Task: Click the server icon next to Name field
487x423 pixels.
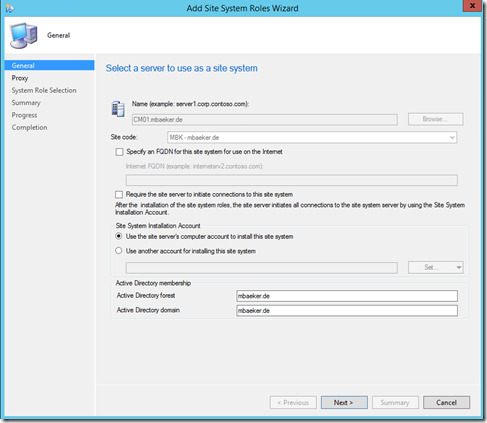Action: [x=118, y=109]
